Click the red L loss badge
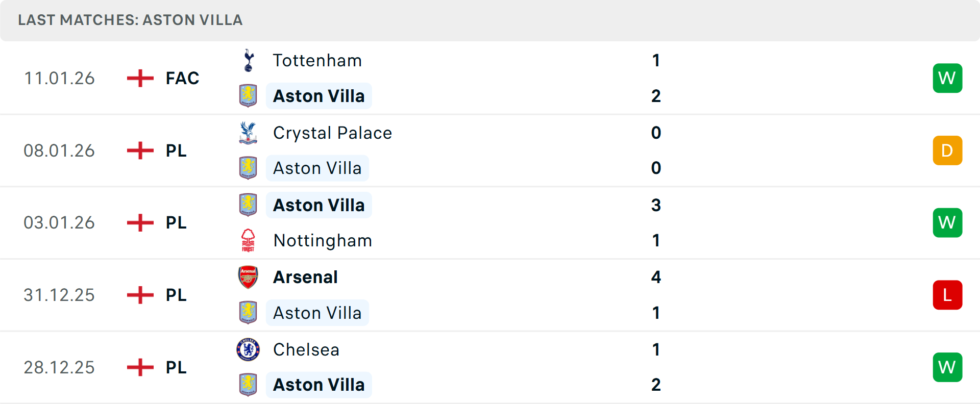Image resolution: width=980 pixels, height=404 pixels. [x=947, y=295]
